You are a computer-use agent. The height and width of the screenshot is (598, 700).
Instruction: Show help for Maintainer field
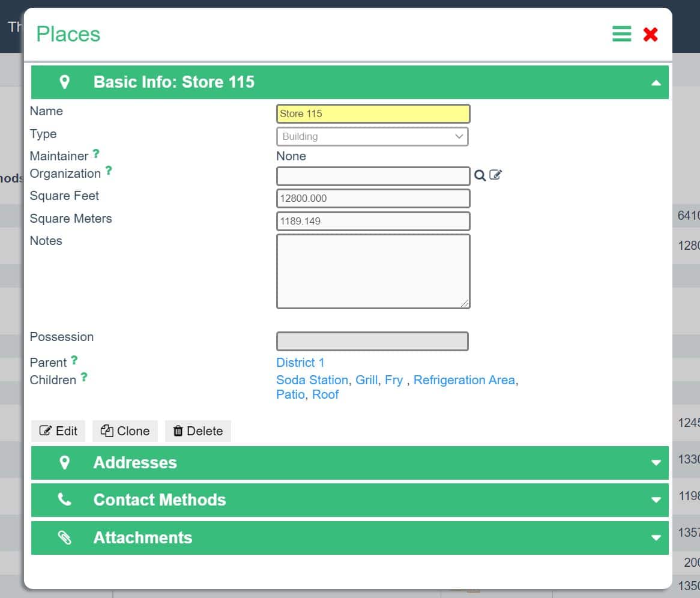point(96,154)
